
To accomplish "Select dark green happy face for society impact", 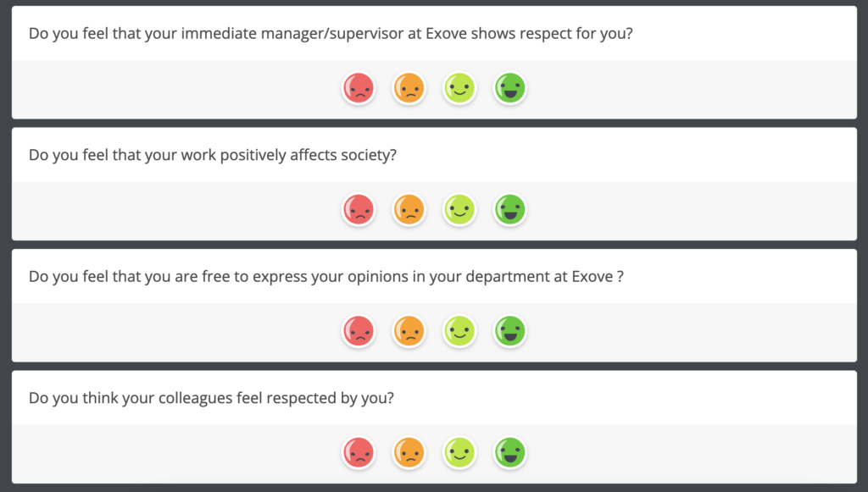I will [x=509, y=209].
